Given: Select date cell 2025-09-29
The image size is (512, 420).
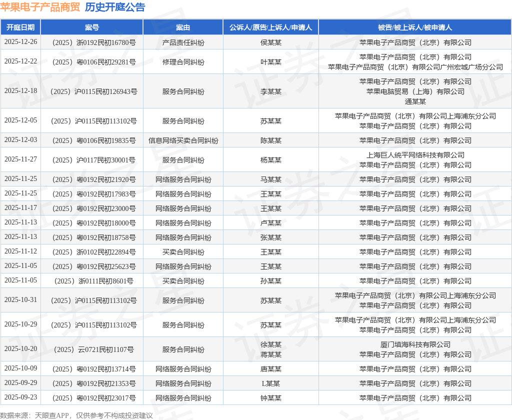Looking at the screenshot, I should 20,383.
